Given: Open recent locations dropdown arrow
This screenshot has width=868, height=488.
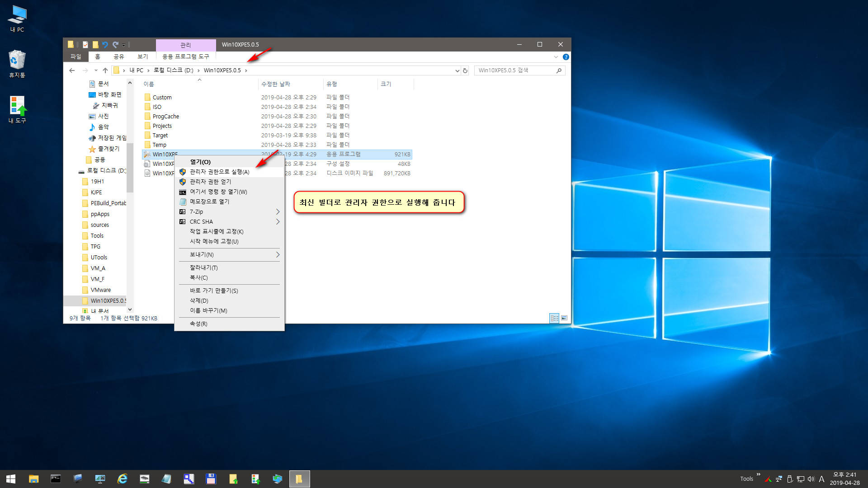Looking at the screenshot, I should 96,70.
